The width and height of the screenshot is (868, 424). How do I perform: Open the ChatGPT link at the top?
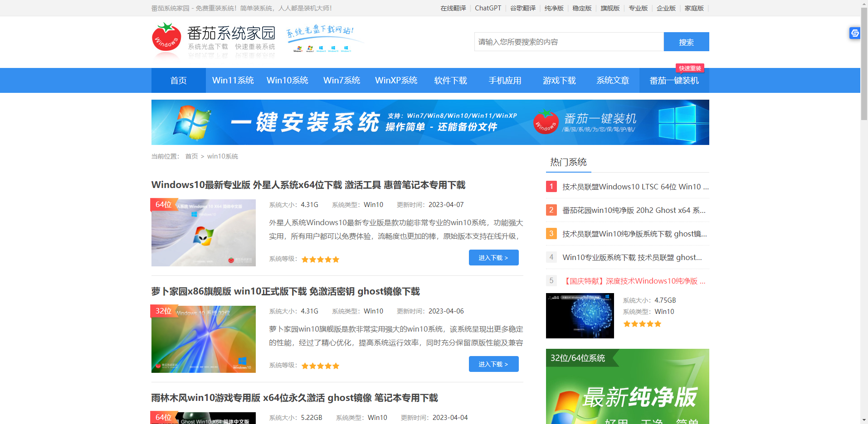click(x=488, y=8)
